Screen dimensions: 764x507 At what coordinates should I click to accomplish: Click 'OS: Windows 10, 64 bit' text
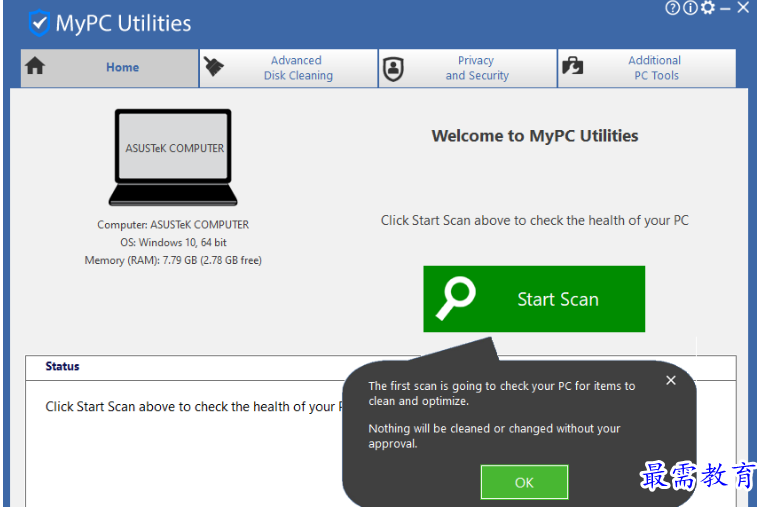(173, 242)
